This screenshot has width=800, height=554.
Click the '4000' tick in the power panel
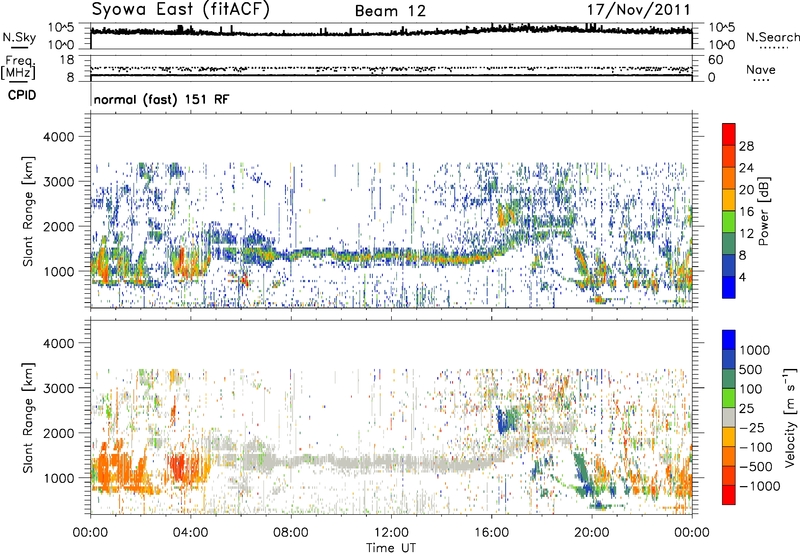pos(58,137)
